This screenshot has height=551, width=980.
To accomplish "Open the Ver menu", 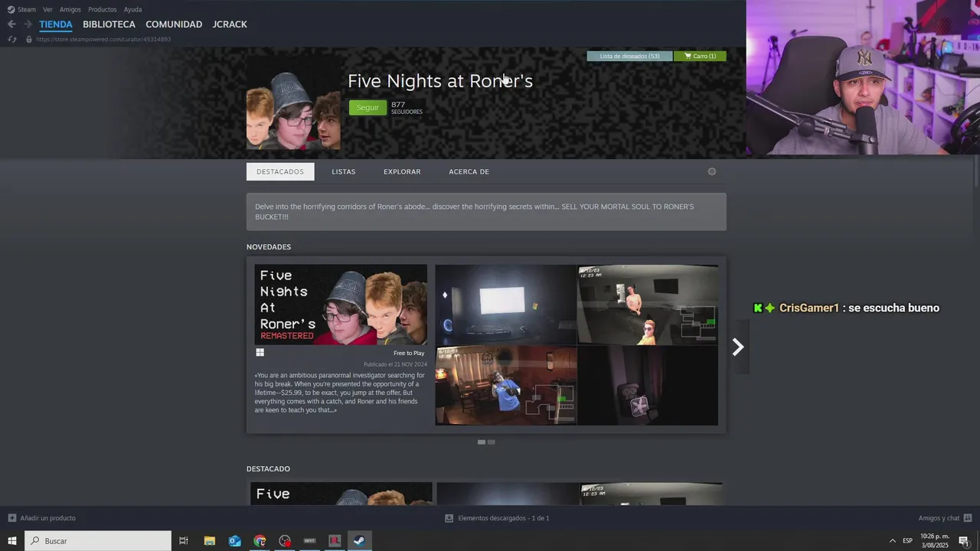I will 47,9.
